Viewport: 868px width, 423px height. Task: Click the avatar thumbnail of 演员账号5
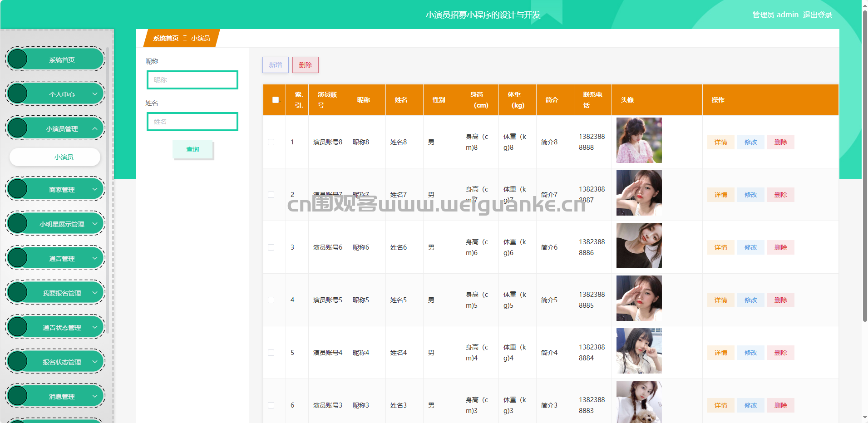click(639, 298)
